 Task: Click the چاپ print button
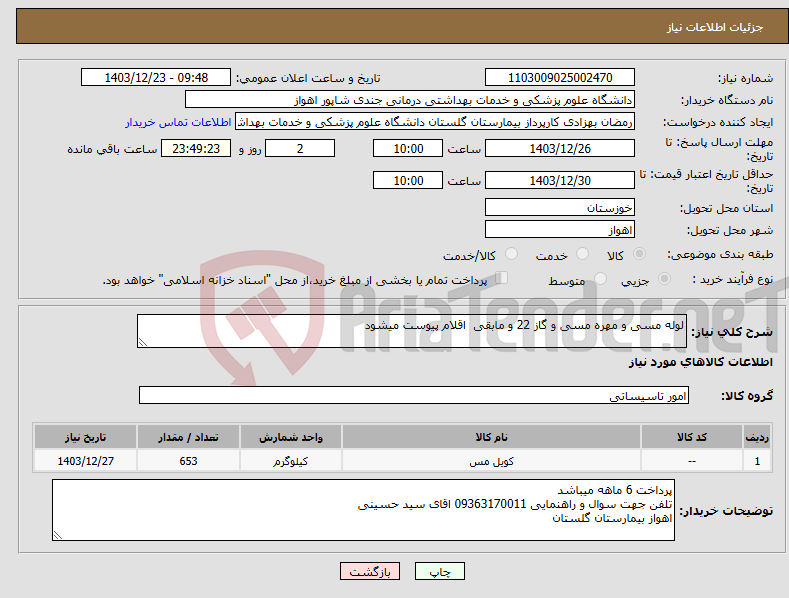(440, 571)
